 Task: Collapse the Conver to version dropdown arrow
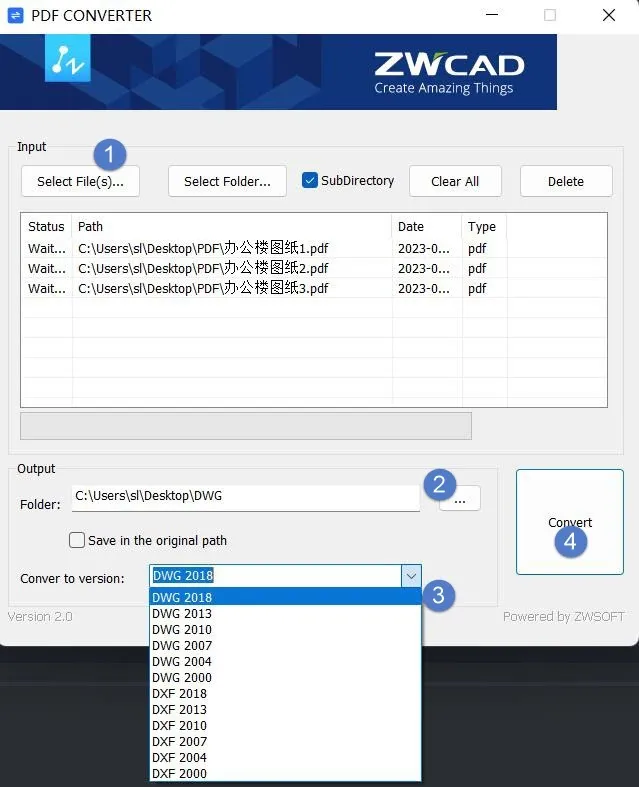pyautogui.click(x=411, y=576)
